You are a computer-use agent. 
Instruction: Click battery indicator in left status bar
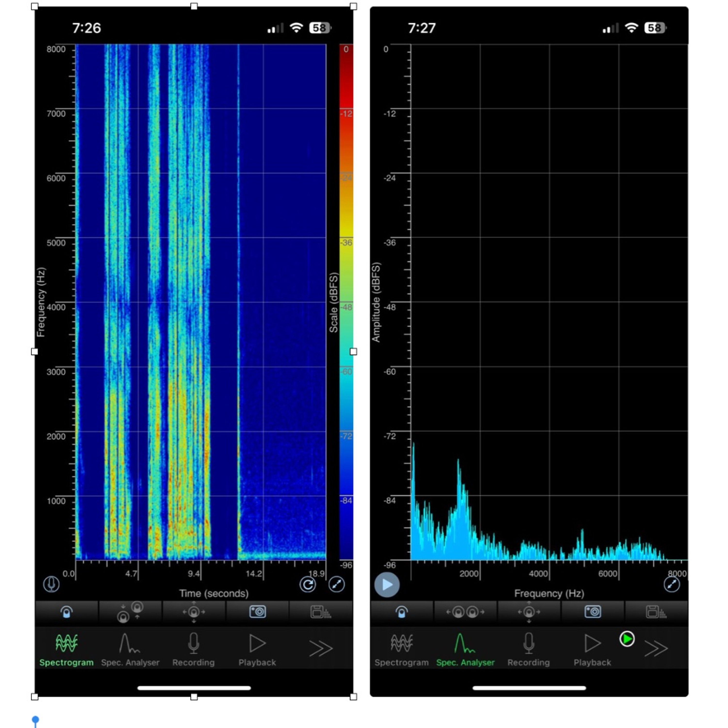(320, 28)
